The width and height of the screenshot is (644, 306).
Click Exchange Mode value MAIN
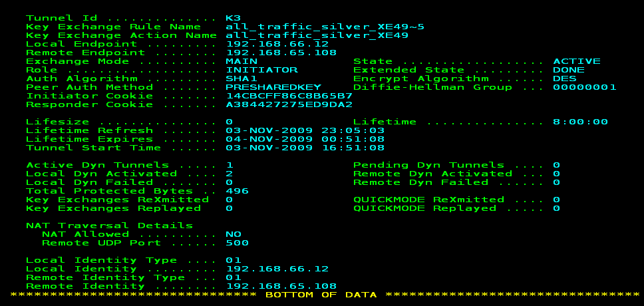(x=241, y=61)
